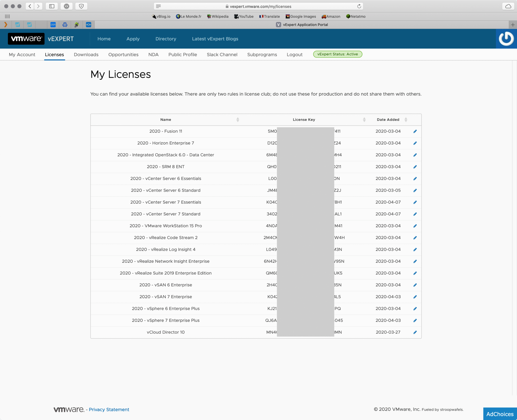Open the Downloads tab
This screenshot has width=517, height=420.
(x=86, y=55)
